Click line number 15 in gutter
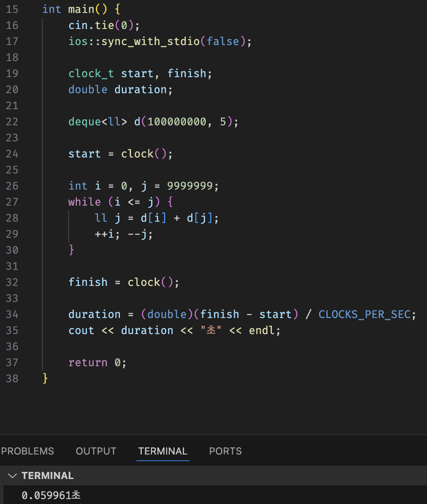This screenshot has width=427, height=504. (12, 9)
